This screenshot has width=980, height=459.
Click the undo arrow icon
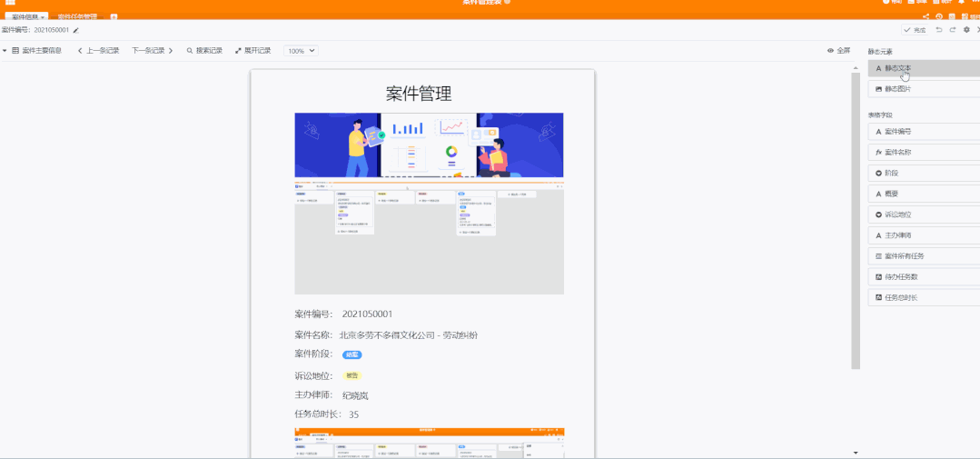tap(939, 30)
